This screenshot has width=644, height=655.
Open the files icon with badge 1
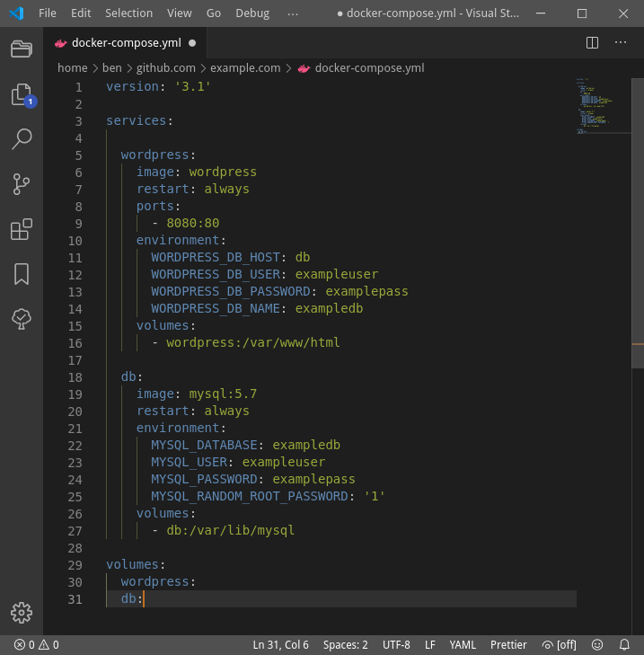pyautogui.click(x=23, y=95)
